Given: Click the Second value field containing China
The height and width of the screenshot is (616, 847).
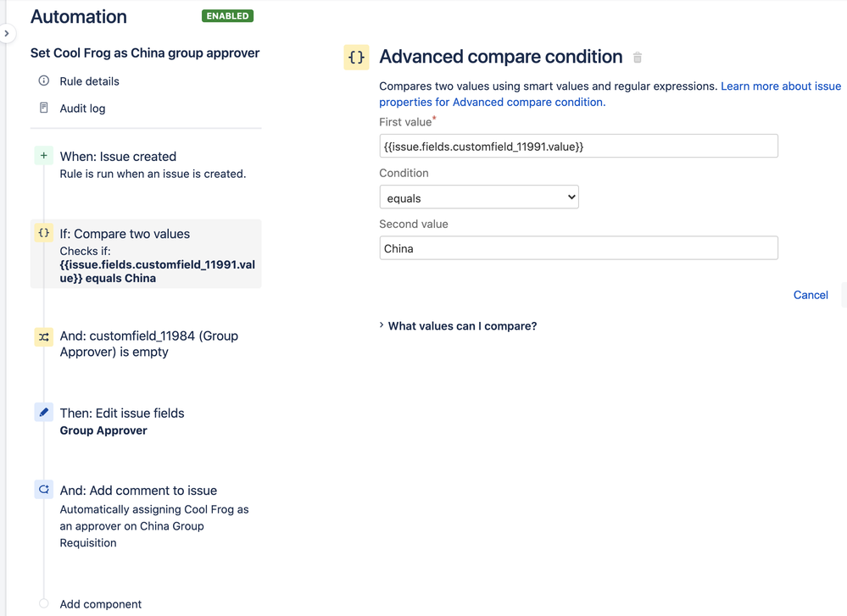Looking at the screenshot, I should (578, 248).
